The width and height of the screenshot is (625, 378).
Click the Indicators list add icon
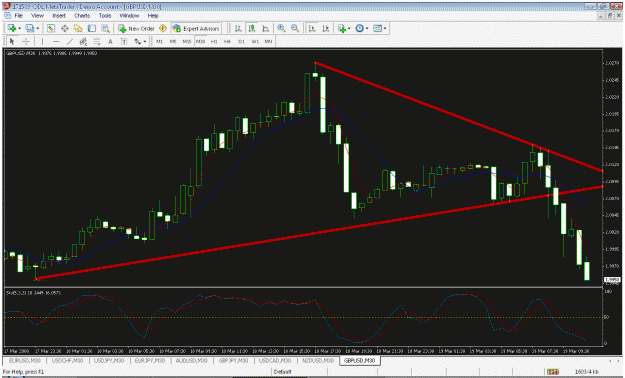(x=342, y=28)
